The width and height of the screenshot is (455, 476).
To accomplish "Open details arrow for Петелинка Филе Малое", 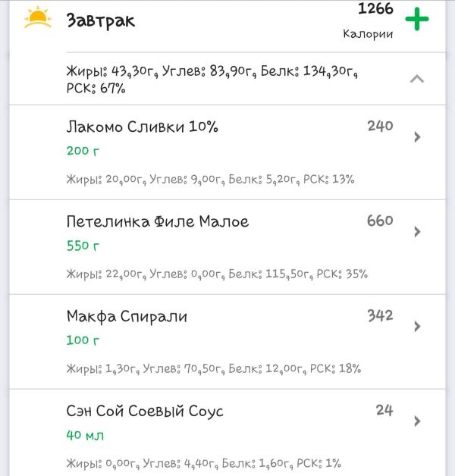I will click(417, 232).
